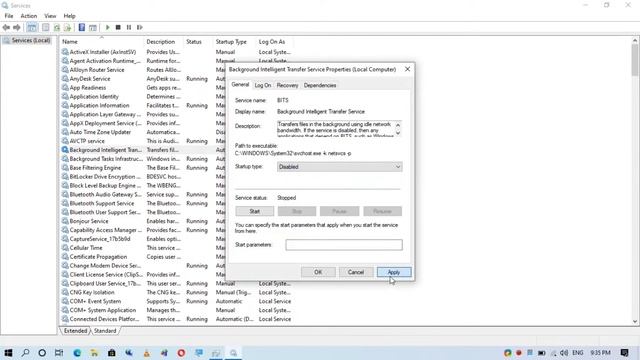Click the Name column header
Image resolution: width=640 pixels, height=360 pixels.
[102, 42]
